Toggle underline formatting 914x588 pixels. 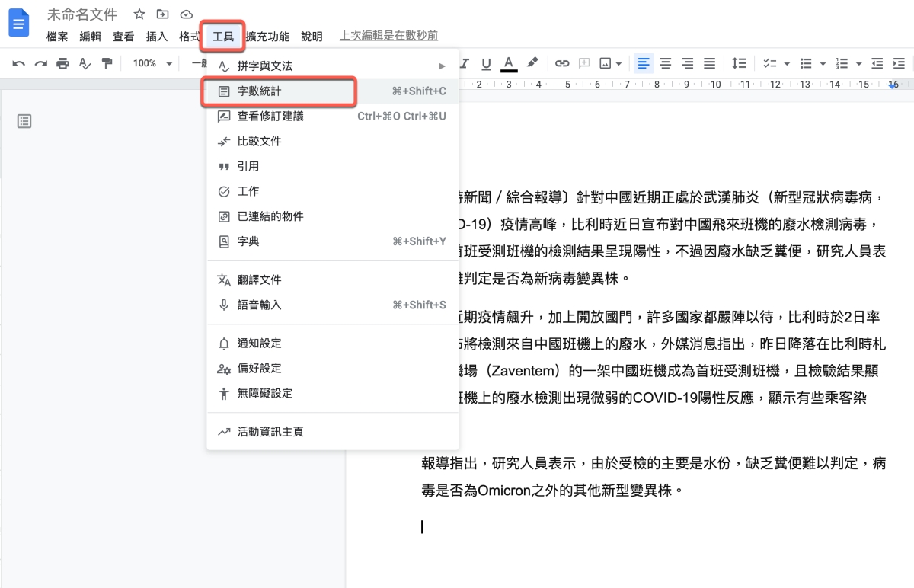(x=486, y=63)
